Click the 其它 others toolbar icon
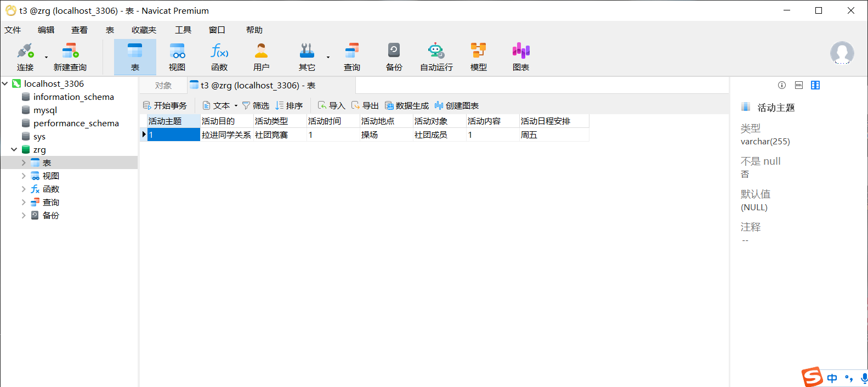Screen dimensions: 868x387 [307, 57]
